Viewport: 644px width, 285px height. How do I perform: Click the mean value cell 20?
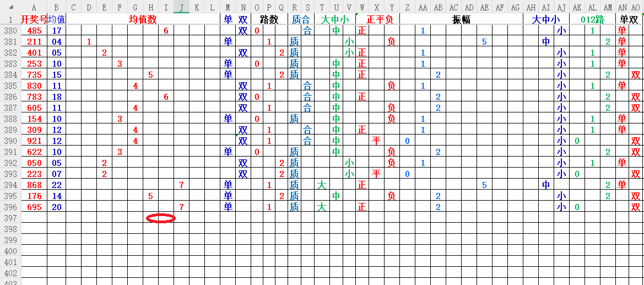pyautogui.click(x=56, y=207)
